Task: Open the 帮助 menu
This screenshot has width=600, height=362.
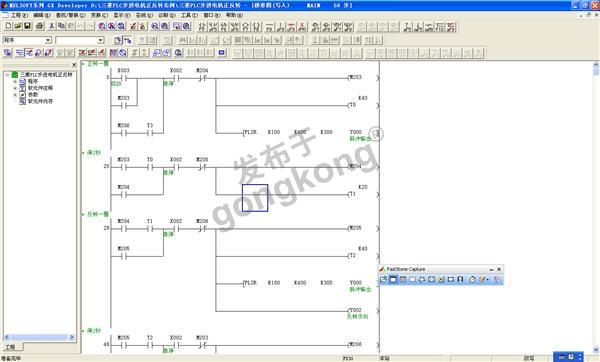Action: [234, 15]
